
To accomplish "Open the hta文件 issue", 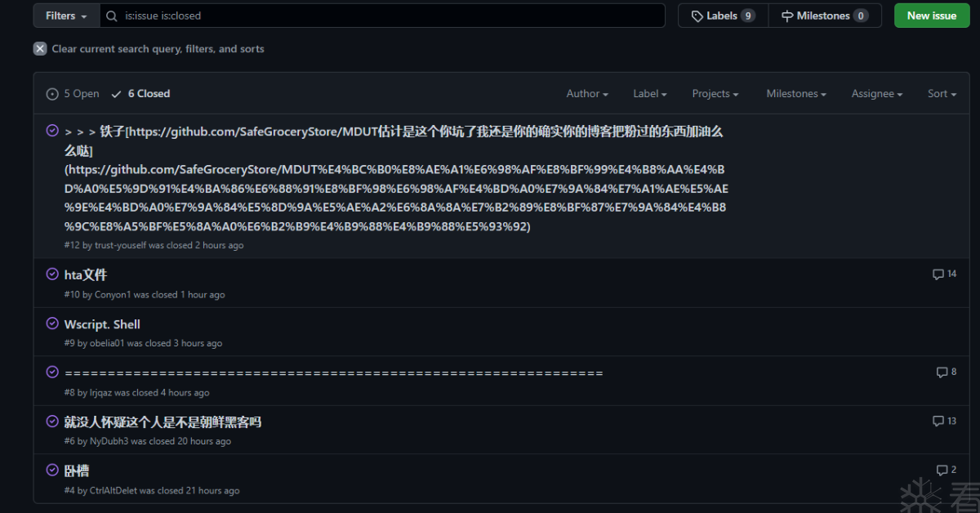I will pyautogui.click(x=86, y=274).
